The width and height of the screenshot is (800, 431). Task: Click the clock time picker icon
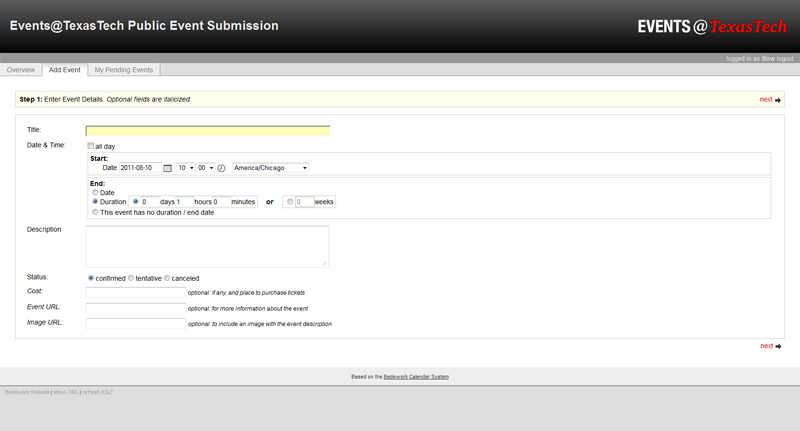[221, 168]
